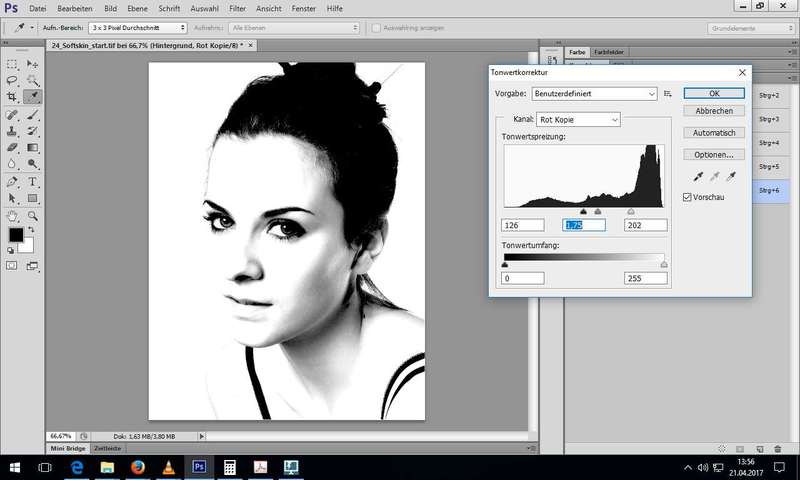Viewport: 800px width, 480px height.
Task: Open Firefox from the Windows taskbar
Action: (x=138, y=467)
